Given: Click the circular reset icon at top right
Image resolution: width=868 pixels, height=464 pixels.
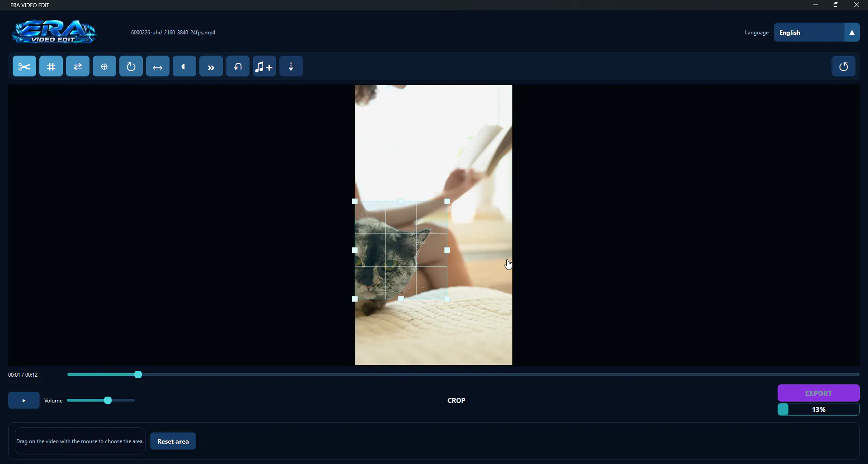Looking at the screenshot, I should [x=844, y=66].
